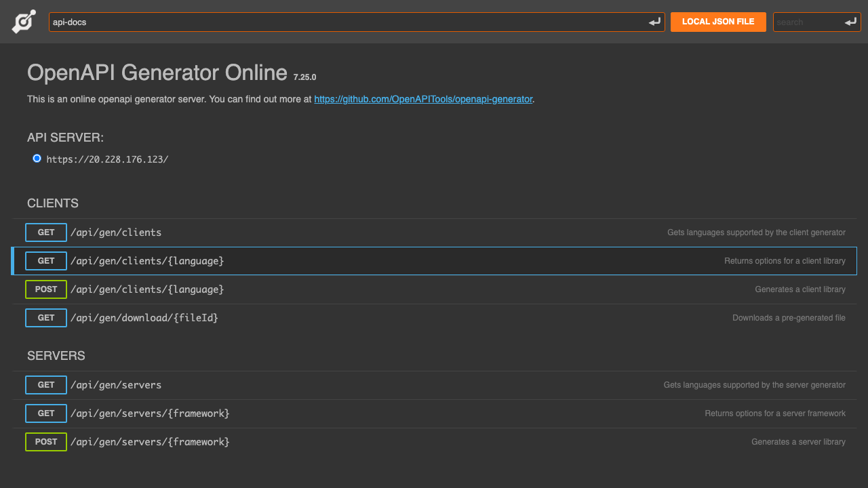This screenshot has height=488, width=868.
Task: Click the API SERVER: heading
Action: [x=66, y=138]
